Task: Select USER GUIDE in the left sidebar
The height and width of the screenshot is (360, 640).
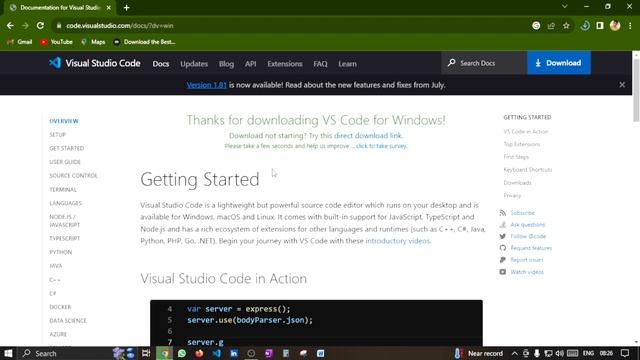Action: (x=65, y=162)
